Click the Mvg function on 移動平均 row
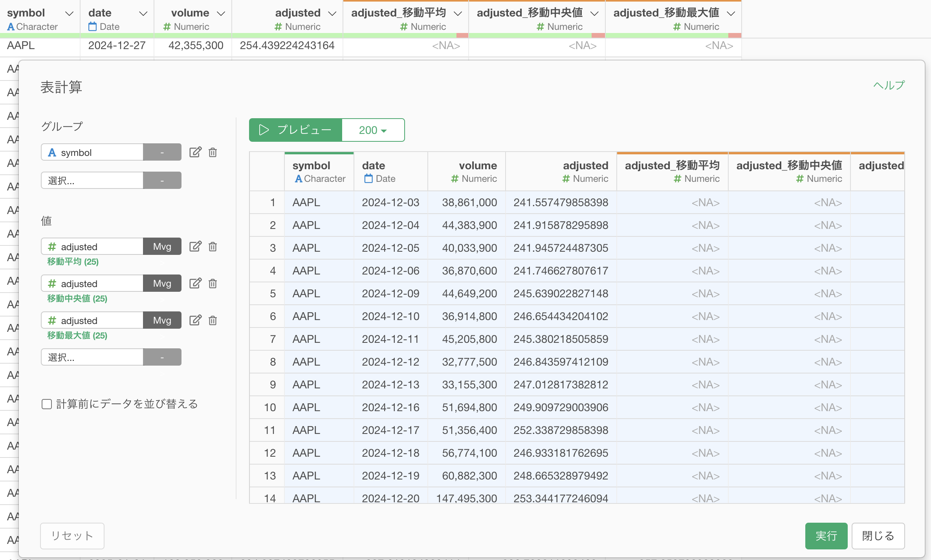 (162, 247)
